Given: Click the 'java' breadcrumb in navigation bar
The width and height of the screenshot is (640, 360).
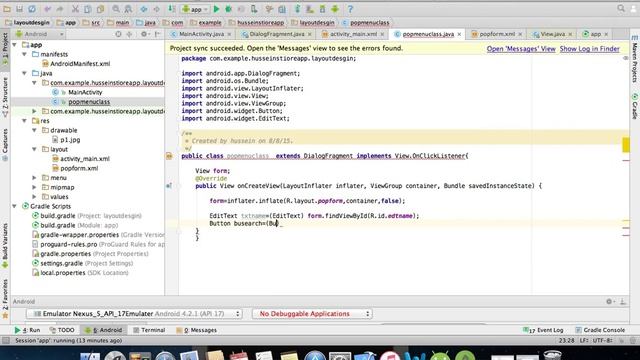Looking at the screenshot, I should click(x=146, y=22).
